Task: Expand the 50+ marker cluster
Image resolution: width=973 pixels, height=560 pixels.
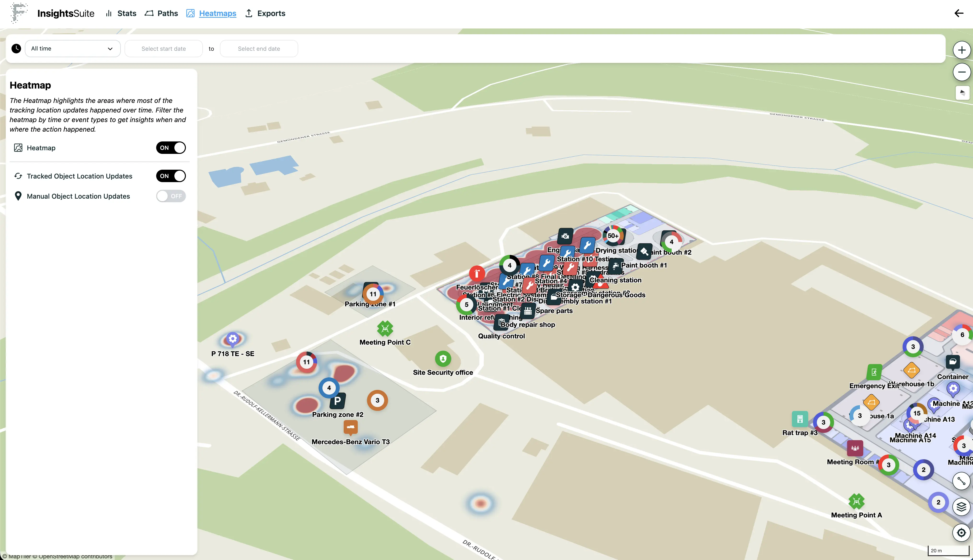Action: pos(613,236)
